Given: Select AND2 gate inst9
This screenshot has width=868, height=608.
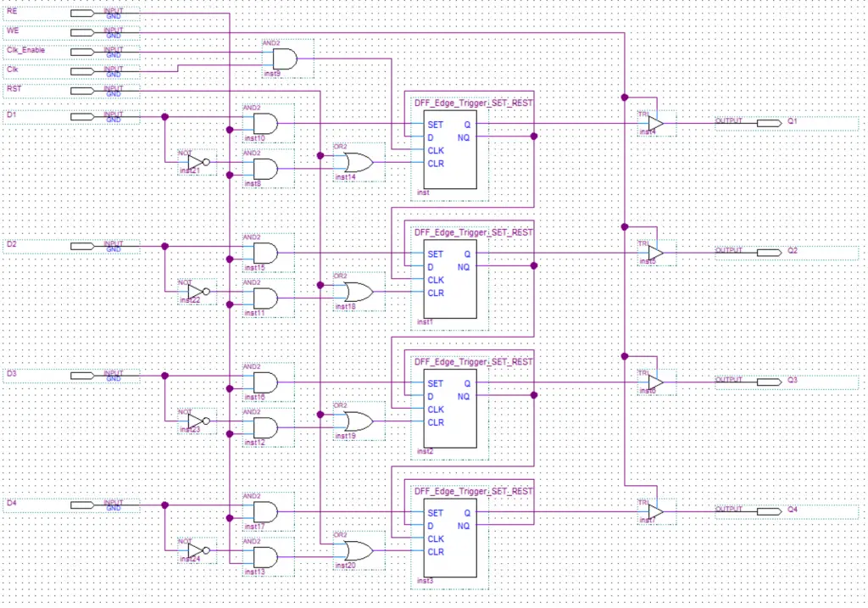Looking at the screenshot, I should coord(285,59).
